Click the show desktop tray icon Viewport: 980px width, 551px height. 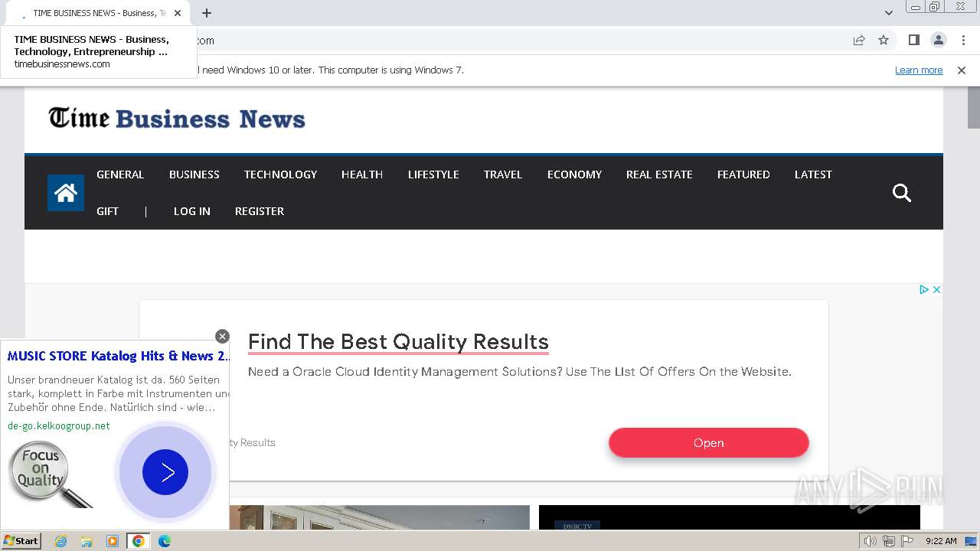coord(971,541)
